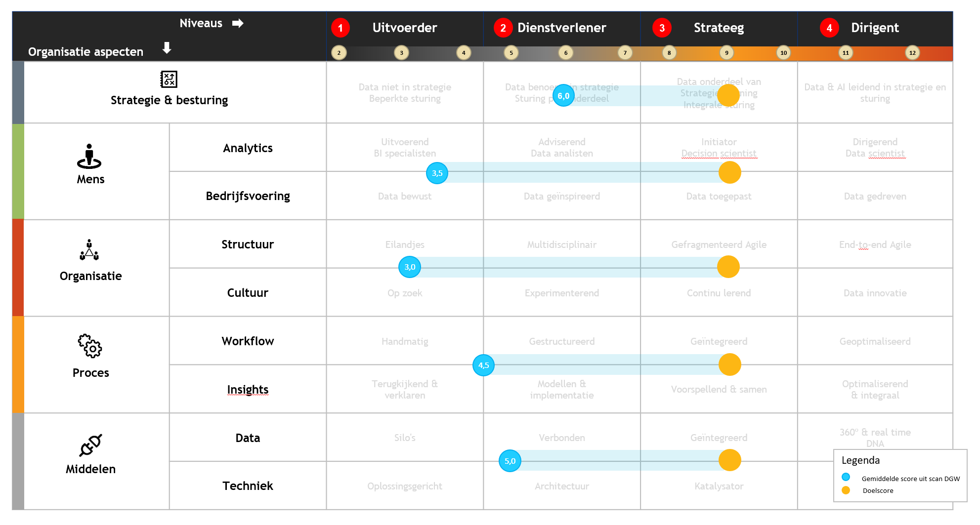Click the red circle numbered 4

point(829,28)
